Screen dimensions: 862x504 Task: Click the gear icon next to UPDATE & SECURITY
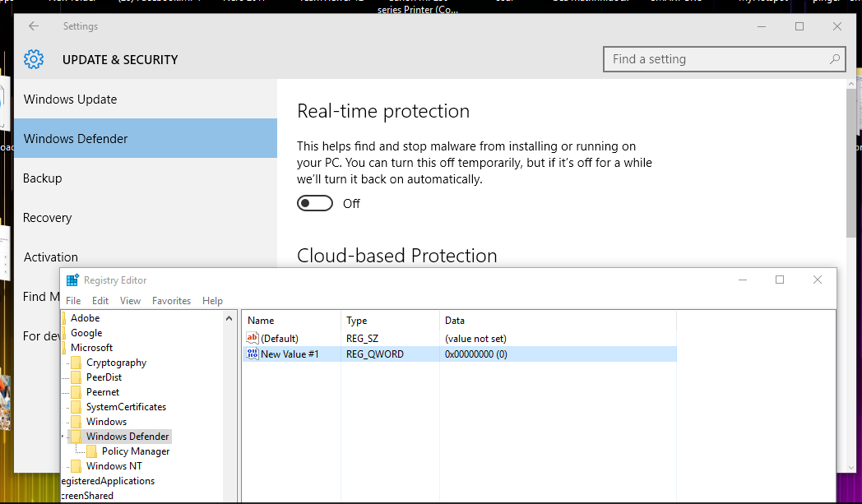tap(32, 58)
